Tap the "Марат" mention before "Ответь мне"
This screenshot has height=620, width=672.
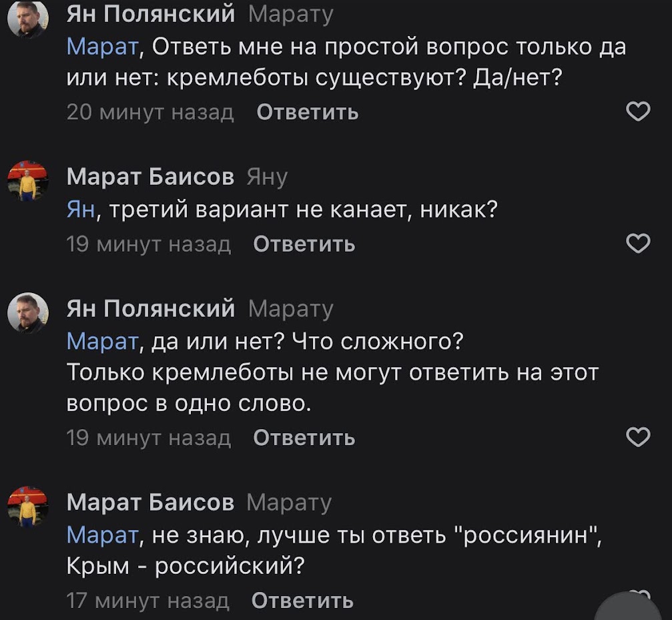click(x=103, y=47)
